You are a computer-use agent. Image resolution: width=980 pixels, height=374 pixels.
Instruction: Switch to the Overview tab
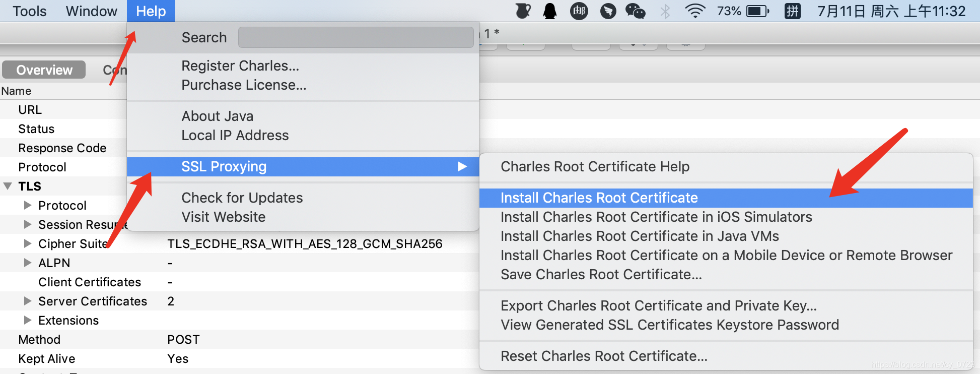(44, 70)
